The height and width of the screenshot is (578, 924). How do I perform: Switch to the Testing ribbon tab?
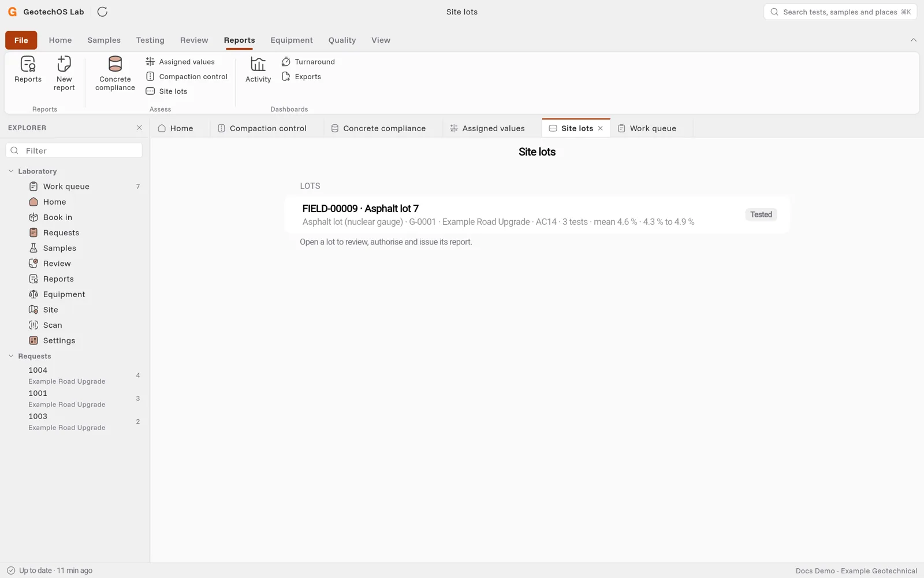point(150,40)
